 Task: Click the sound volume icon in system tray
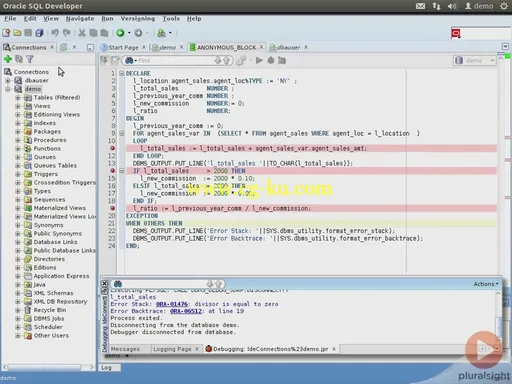point(452,6)
